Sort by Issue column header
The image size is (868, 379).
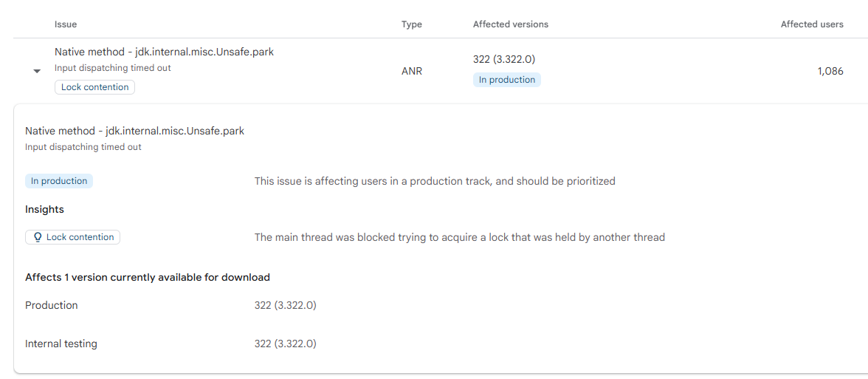65,24
